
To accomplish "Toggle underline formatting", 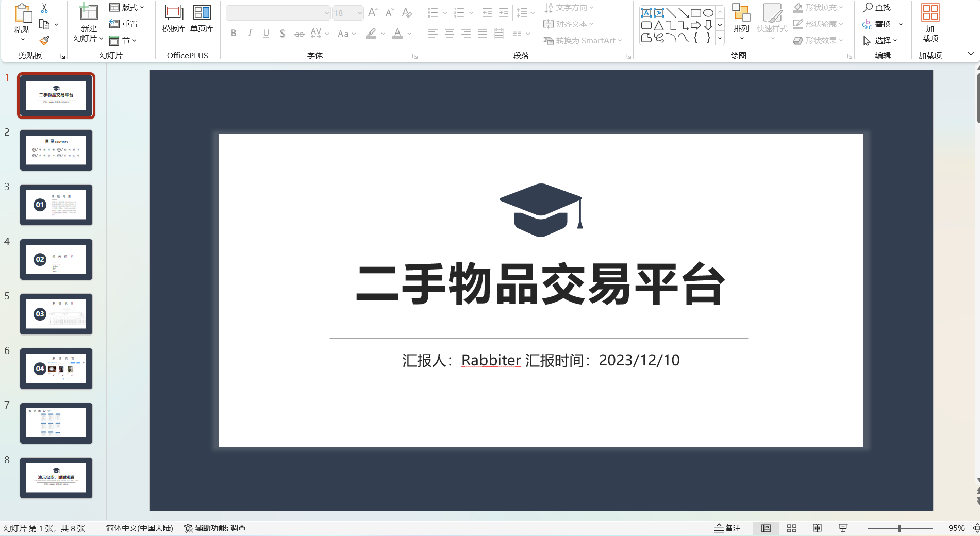I will pos(265,33).
